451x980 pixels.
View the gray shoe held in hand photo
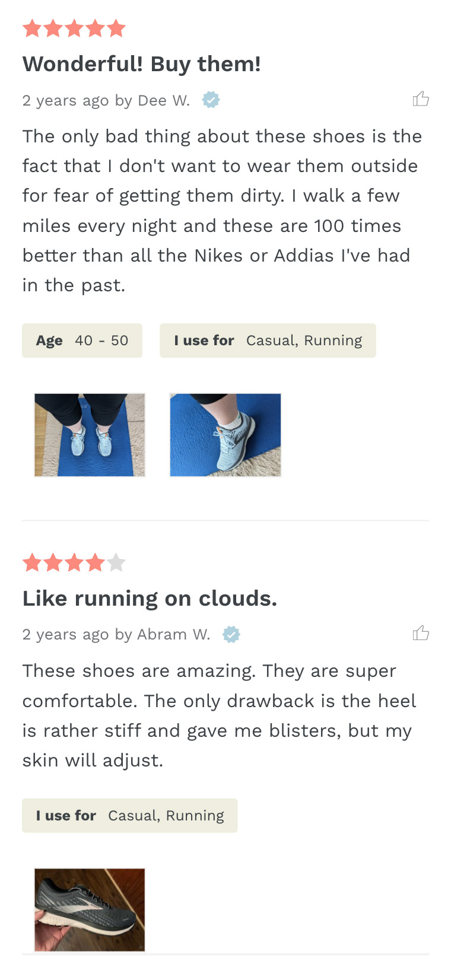90,909
